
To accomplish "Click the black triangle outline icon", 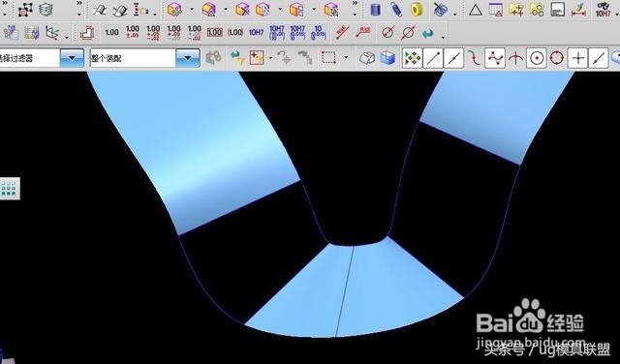I will [x=476, y=10].
